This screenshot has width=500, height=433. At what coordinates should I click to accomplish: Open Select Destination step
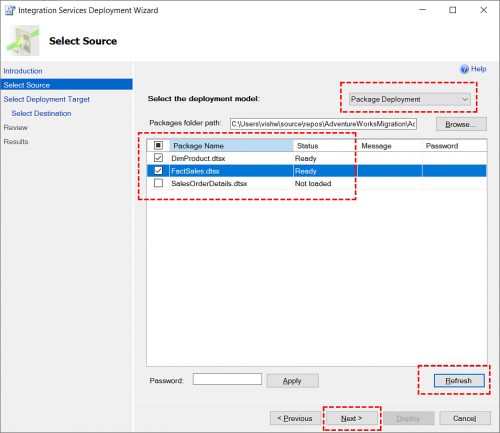pyautogui.click(x=41, y=113)
